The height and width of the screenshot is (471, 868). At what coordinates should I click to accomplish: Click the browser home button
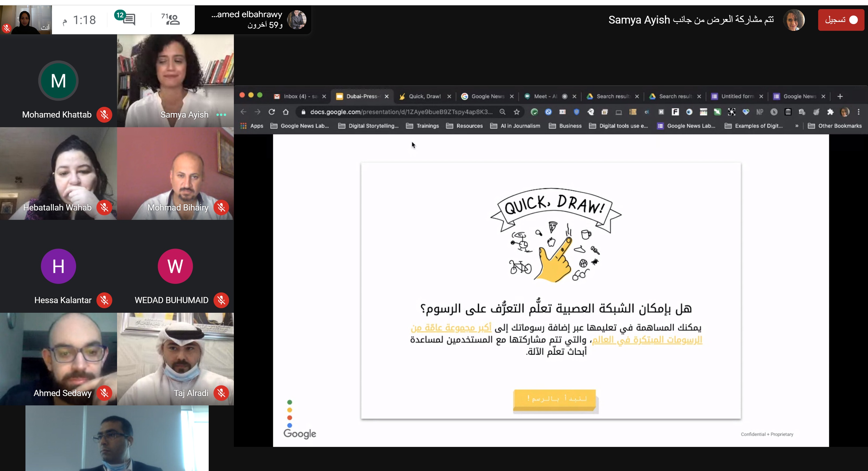tap(286, 112)
